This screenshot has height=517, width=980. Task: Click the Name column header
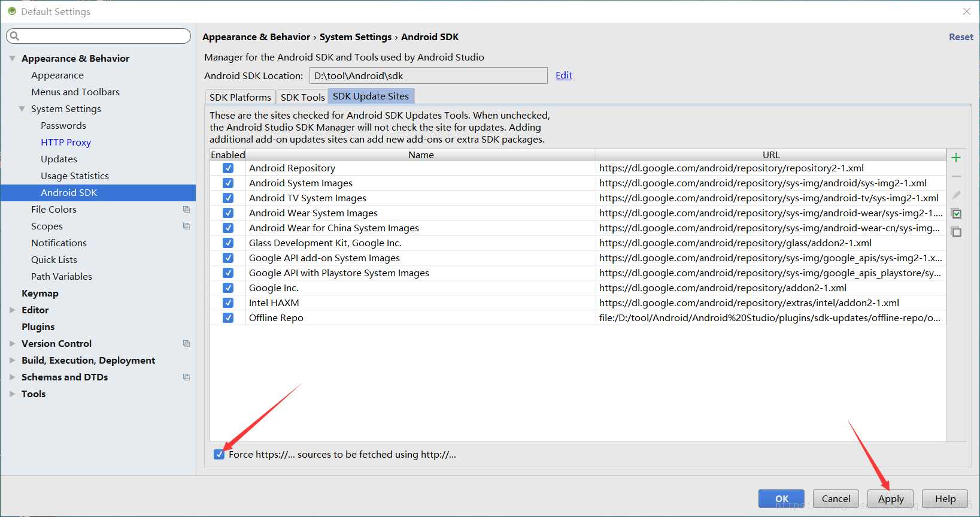tap(421, 155)
